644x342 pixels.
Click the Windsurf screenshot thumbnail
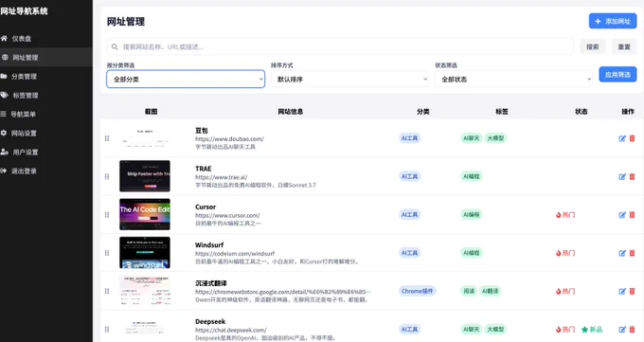145,252
